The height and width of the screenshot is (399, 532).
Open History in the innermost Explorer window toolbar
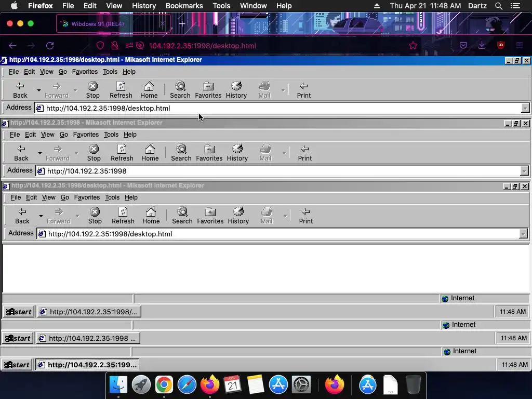(x=238, y=216)
